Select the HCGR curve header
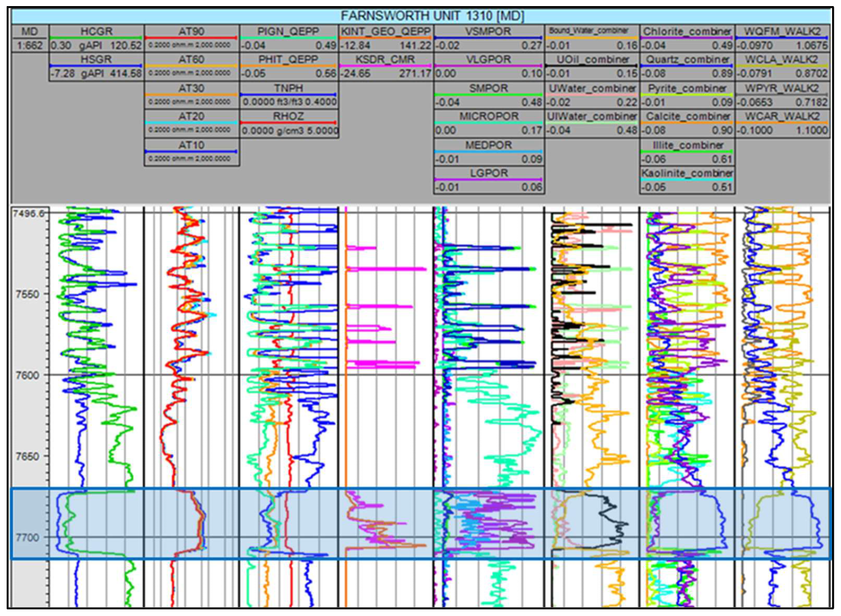Screen dimensions: 841x616 click(96, 32)
